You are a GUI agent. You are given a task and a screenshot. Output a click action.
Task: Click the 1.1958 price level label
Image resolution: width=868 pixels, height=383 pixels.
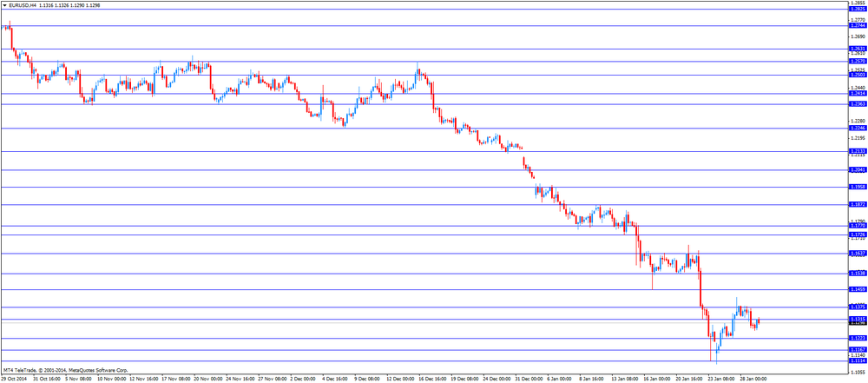click(x=857, y=187)
